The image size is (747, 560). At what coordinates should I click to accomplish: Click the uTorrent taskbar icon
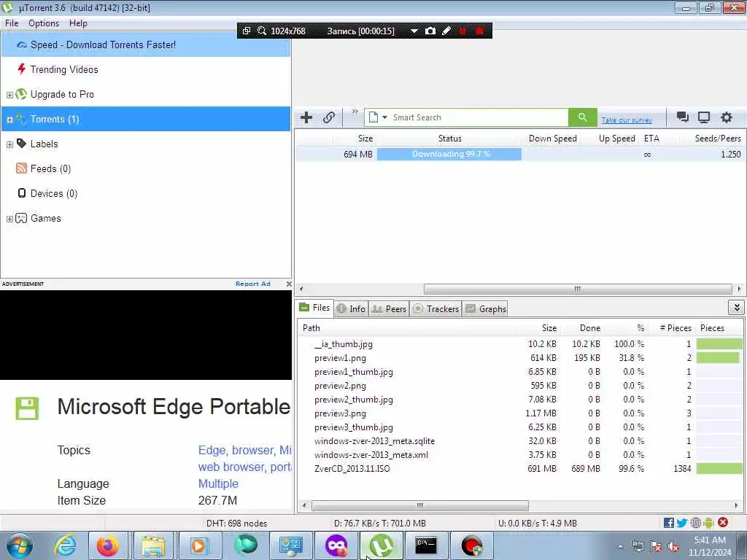[382, 545]
